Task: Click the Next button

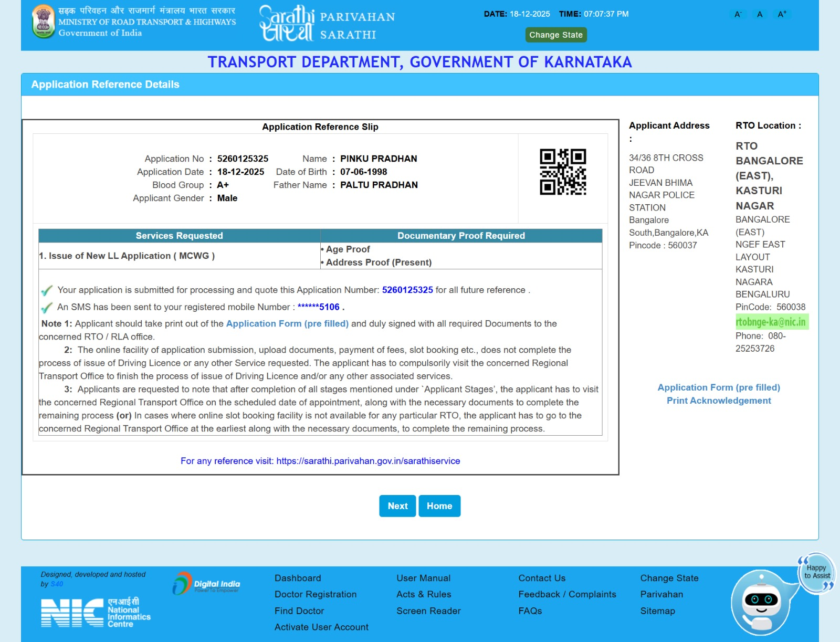Action: click(397, 506)
